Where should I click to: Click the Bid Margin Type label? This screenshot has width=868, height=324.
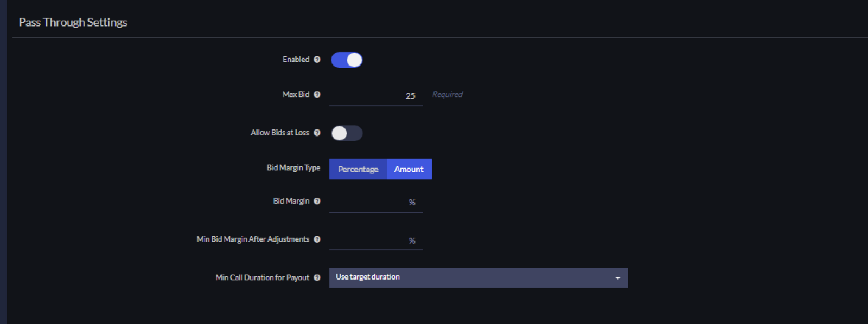293,168
